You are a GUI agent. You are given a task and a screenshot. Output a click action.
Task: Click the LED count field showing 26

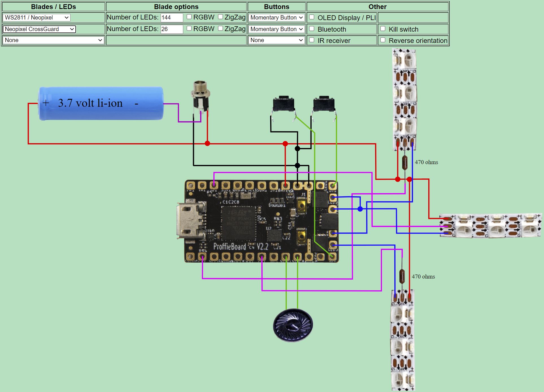[171, 29]
